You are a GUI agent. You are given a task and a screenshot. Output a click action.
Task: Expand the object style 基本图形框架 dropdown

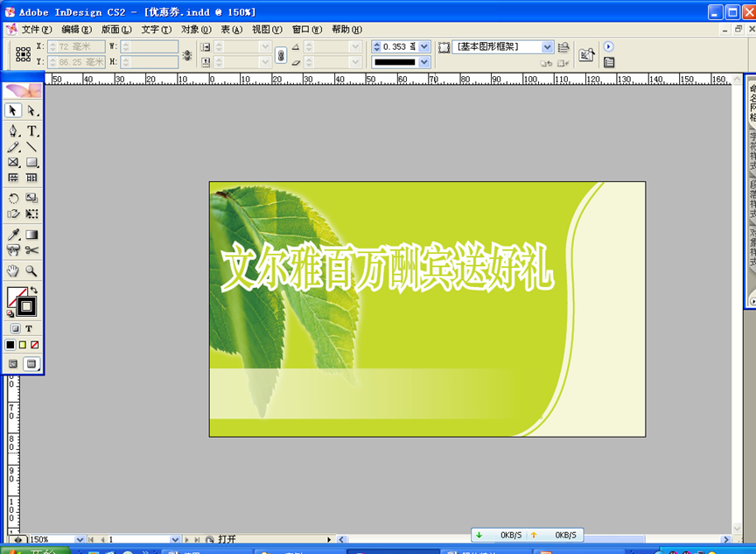548,46
